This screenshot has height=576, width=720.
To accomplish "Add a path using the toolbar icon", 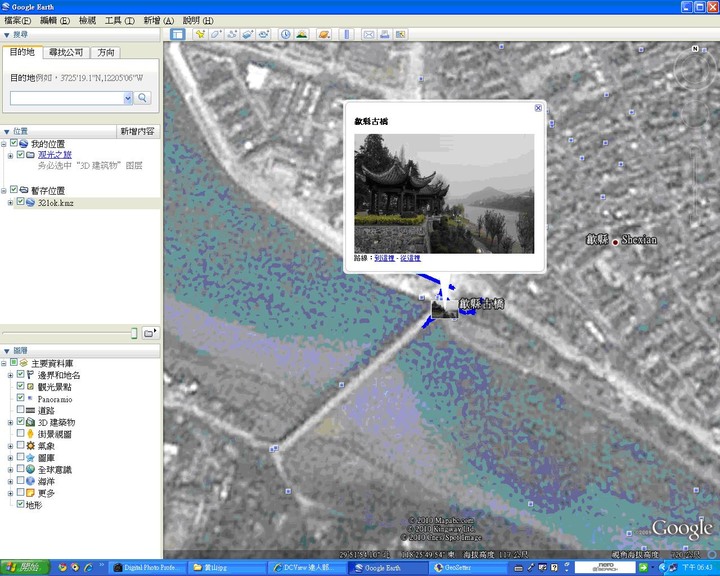I will pyautogui.click(x=232, y=34).
